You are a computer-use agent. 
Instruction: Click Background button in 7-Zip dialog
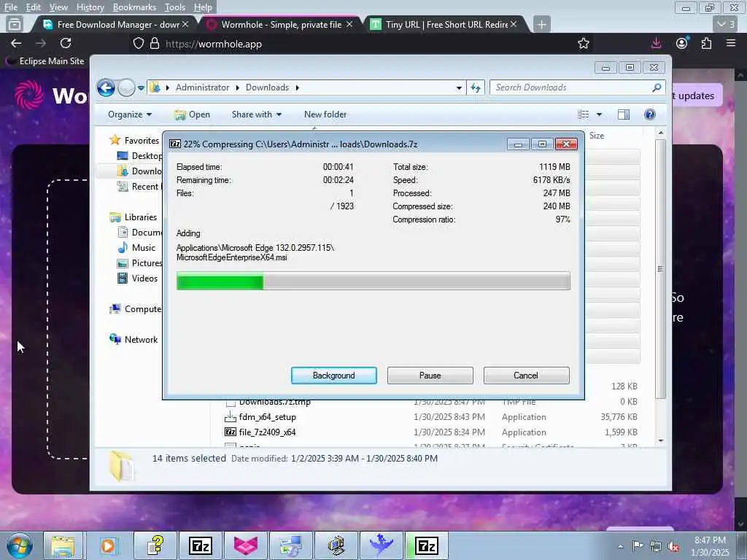click(333, 376)
